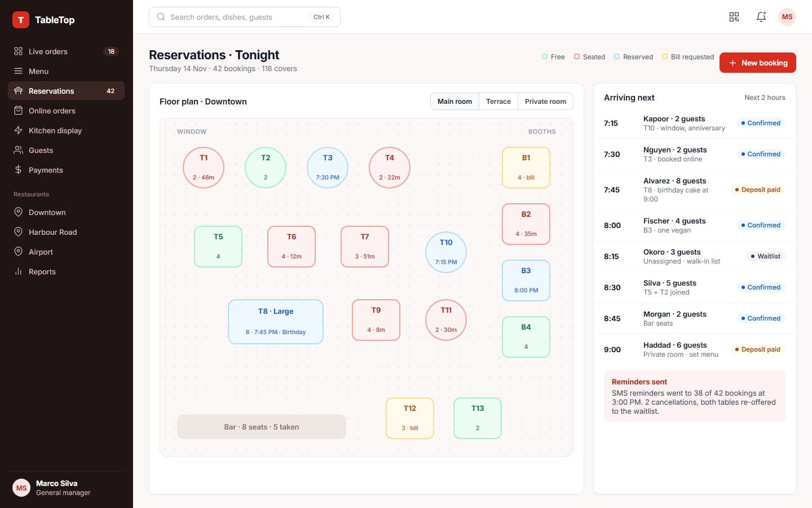Viewport: 812px width, 508px height.
Task: Click the Free legend color swatch
Action: 545,56
